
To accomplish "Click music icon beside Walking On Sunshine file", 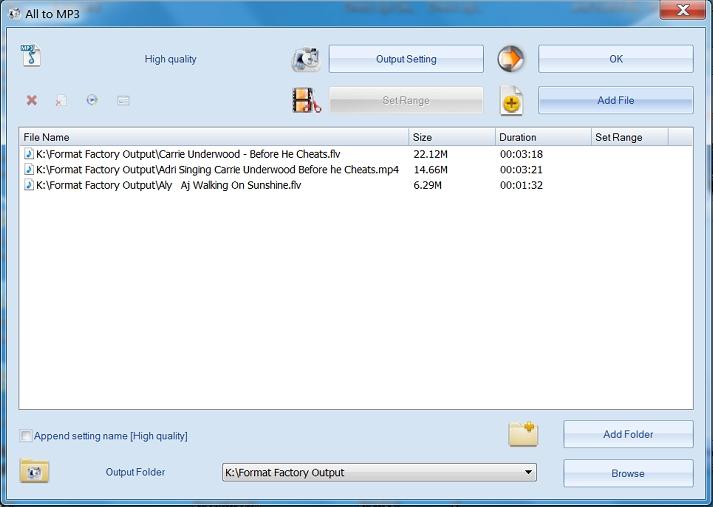I will tap(29, 185).
